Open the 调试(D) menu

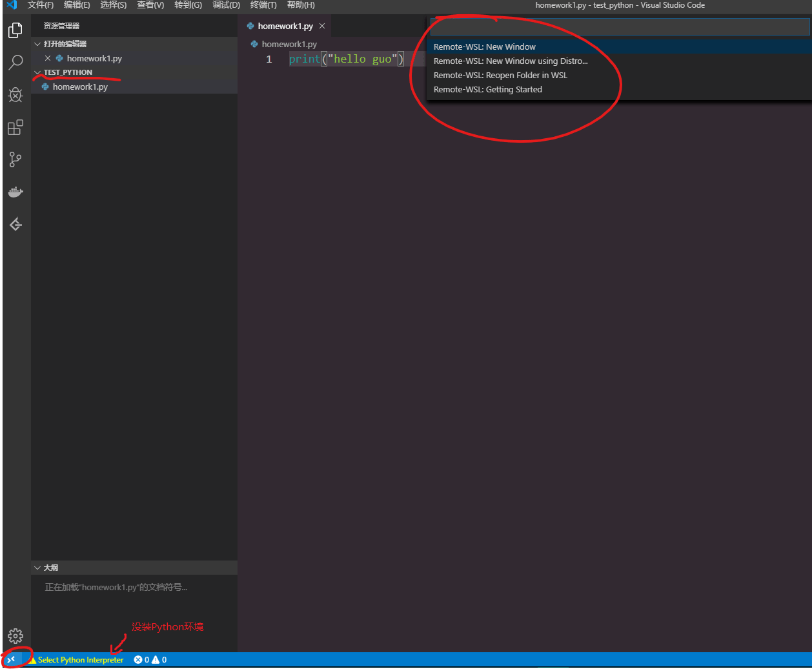pos(226,5)
